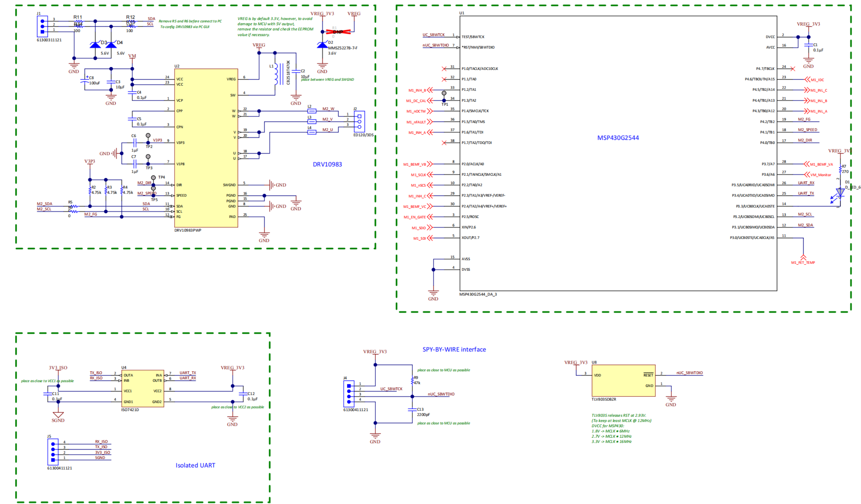Select the U8 TLV803SDBZR component body
Viewport: 861px width, 504px height.
pos(623,380)
